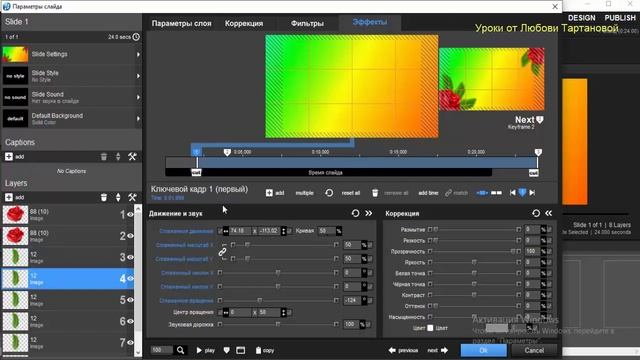
Task: Open DESIGN workspace in background window
Action: (x=582, y=18)
